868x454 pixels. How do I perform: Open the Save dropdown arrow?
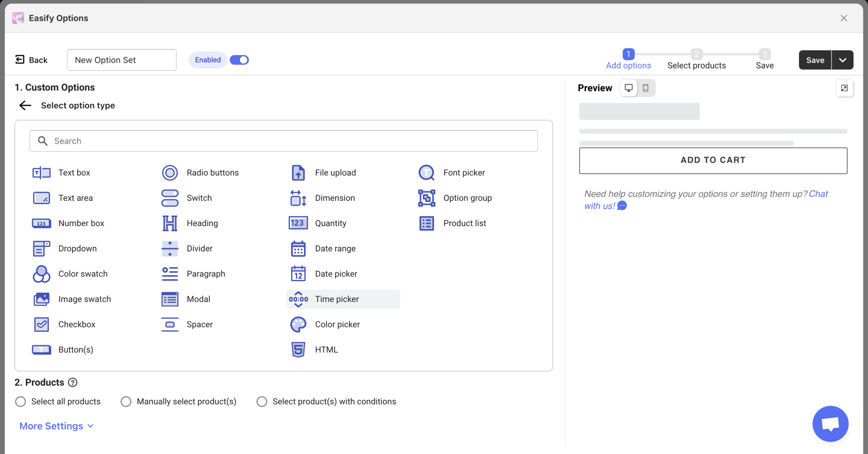[843, 60]
